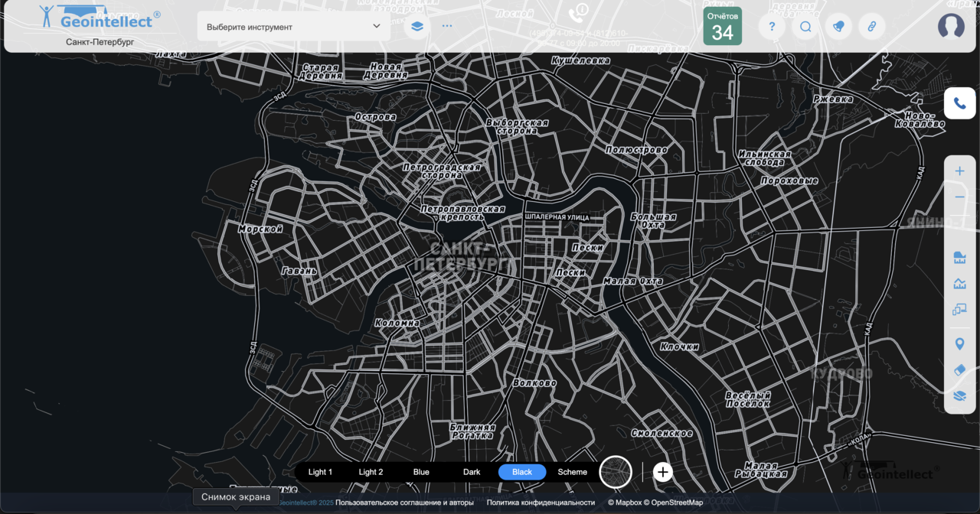Zoom out with the minus button

pyautogui.click(x=959, y=197)
